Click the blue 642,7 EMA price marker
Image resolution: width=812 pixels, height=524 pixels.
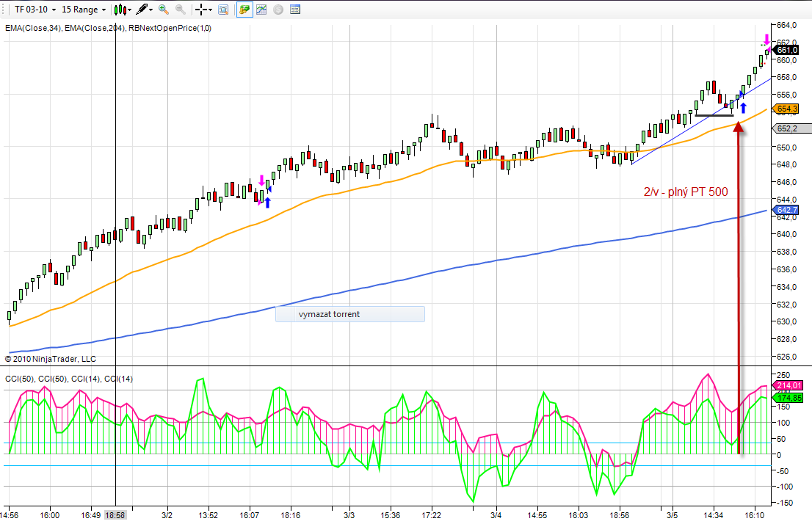tap(786, 210)
